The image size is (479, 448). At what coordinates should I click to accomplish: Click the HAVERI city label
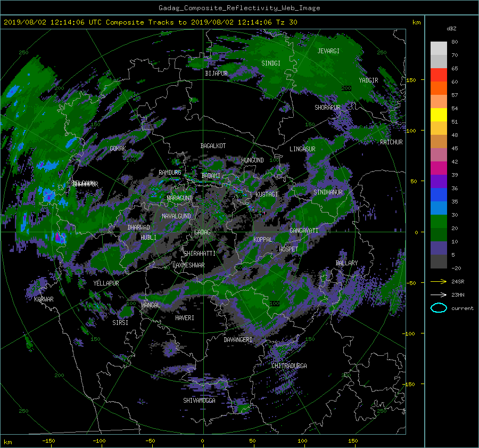[x=185, y=318]
